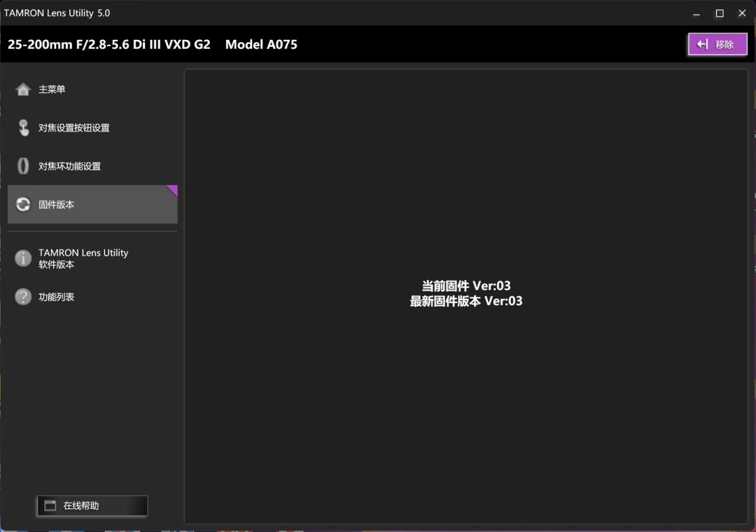Show TAMRON Lens Utility 软件版本
756x532 pixels.
pos(92,258)
